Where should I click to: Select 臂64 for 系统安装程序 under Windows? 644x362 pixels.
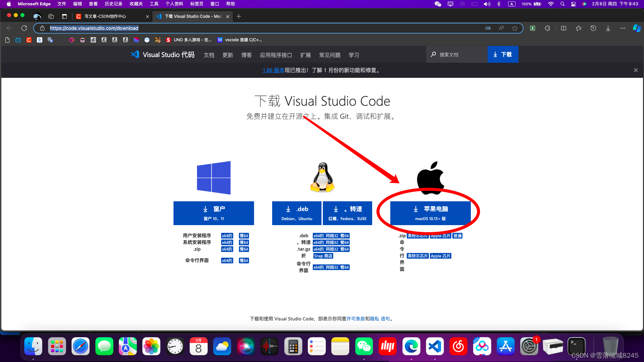[x=244, y=243]
